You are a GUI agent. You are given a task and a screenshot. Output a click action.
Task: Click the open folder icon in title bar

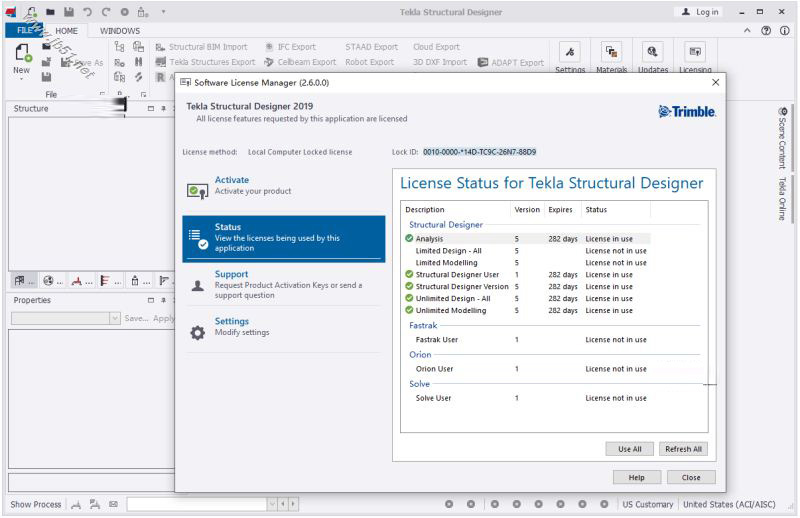[50, 12]
